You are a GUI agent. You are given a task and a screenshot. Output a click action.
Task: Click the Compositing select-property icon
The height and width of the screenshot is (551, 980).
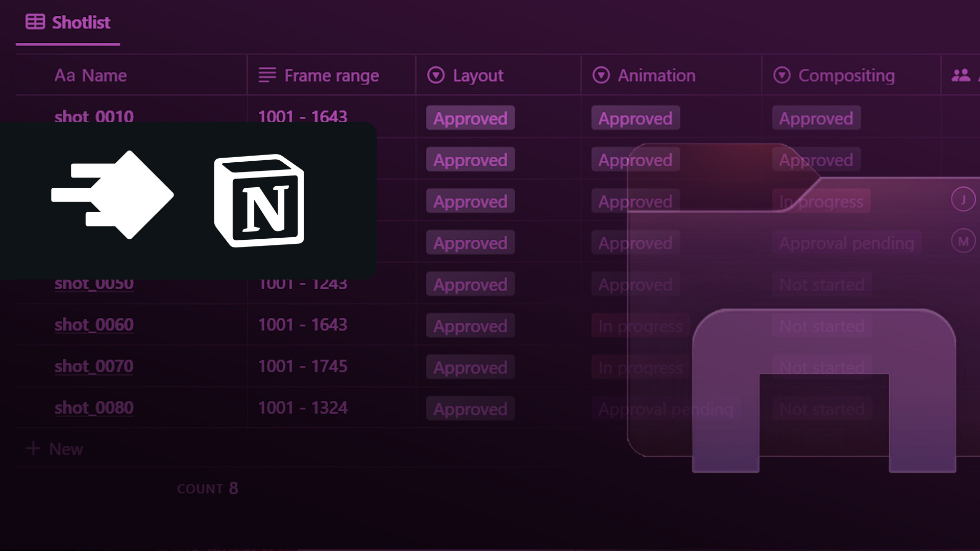(781, 76)
